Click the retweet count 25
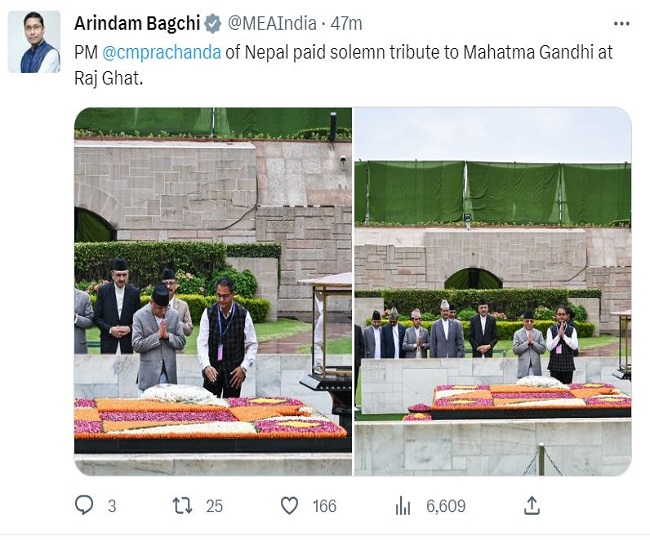Image resolution: width=650 pixels, height=540 pixels. point(214,506)
